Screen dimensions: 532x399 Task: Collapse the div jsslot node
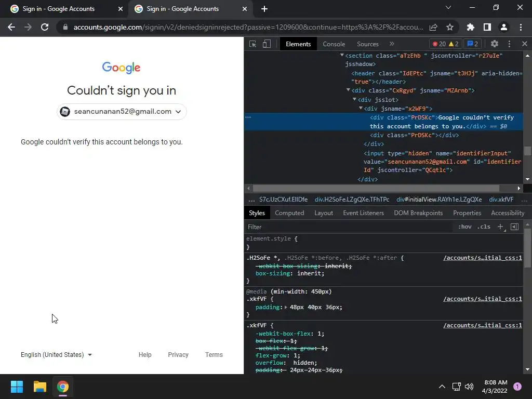pyautogui.click(x=354, y=99)
